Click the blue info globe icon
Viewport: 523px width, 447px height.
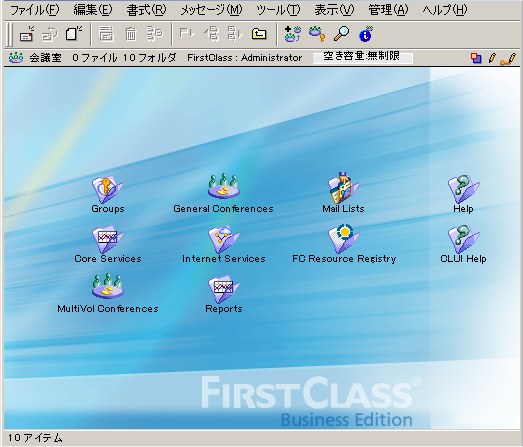click(366, 34)
